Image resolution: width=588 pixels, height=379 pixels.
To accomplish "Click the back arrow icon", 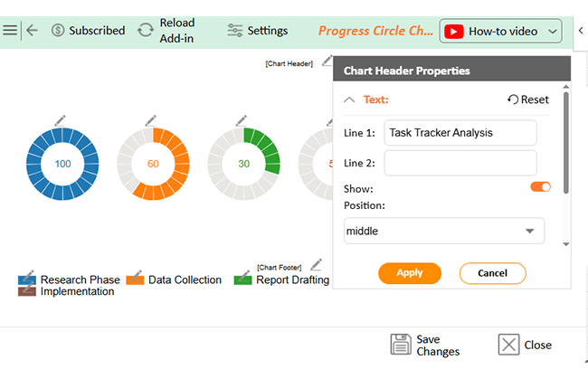I will point(33,30).
